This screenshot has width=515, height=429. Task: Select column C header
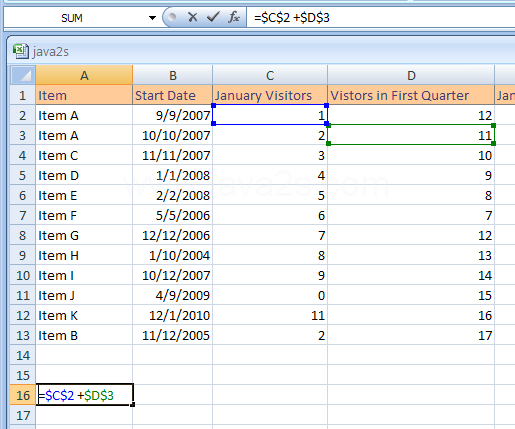[270, 75]
